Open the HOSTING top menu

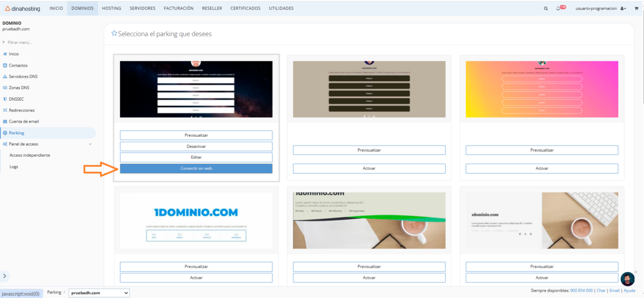coord(111,8)
